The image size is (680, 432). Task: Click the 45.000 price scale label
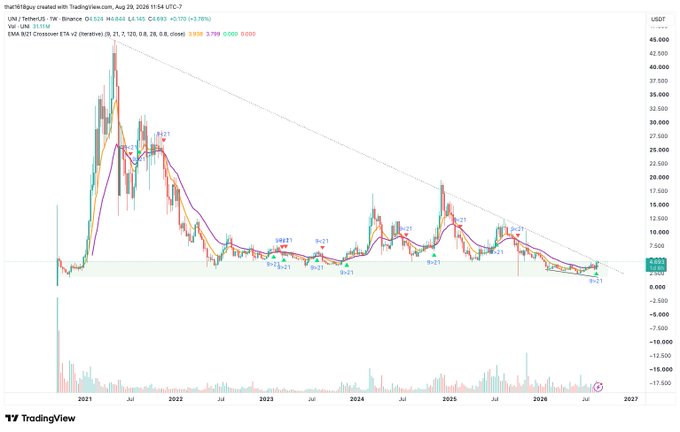point(659,40)
